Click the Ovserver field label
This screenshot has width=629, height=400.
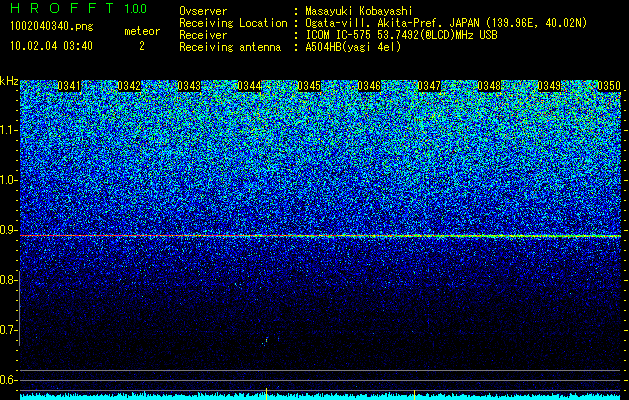[203, 11]
